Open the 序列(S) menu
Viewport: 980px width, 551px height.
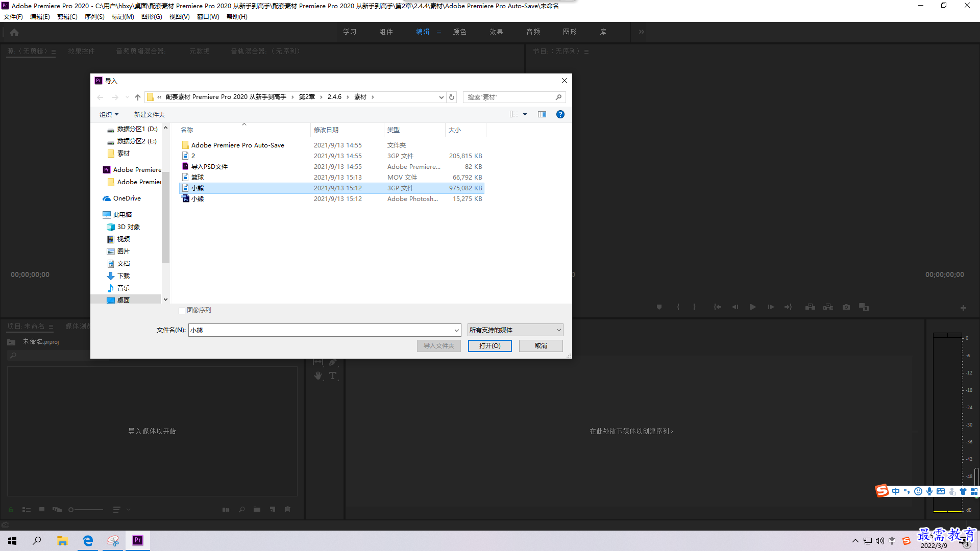click(94, 17)
